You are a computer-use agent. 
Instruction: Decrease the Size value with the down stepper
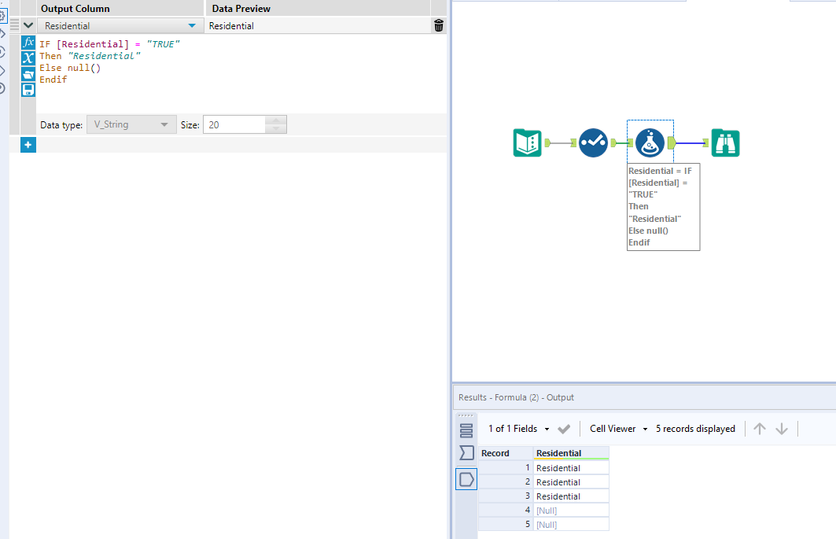(x=276, y=129)
